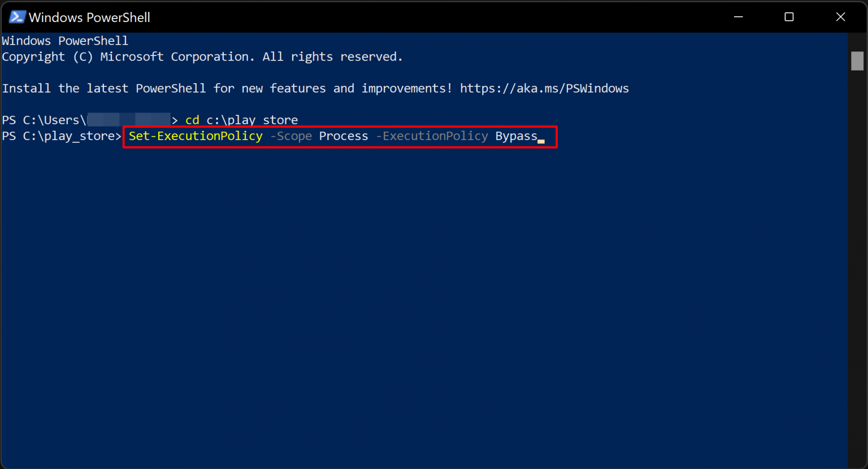Click the PowerShell icon in the title bar

coord(17,17)
